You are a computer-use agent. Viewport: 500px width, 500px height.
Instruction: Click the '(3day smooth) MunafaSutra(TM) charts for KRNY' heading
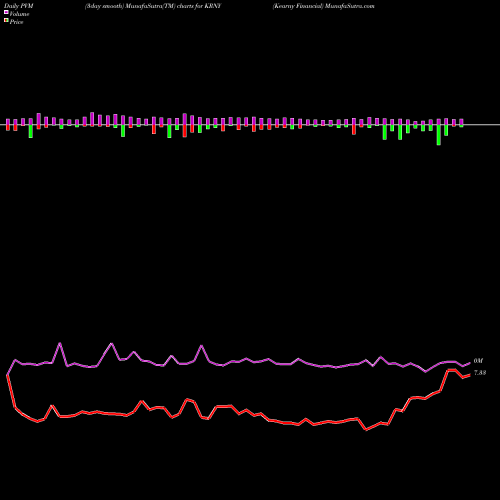click(x=153, y=6)
